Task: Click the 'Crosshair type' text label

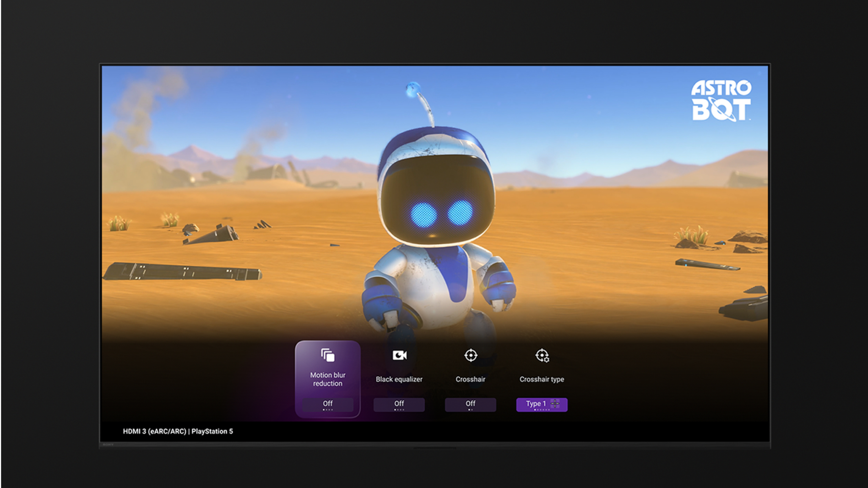Action: (x=542, y=379)
